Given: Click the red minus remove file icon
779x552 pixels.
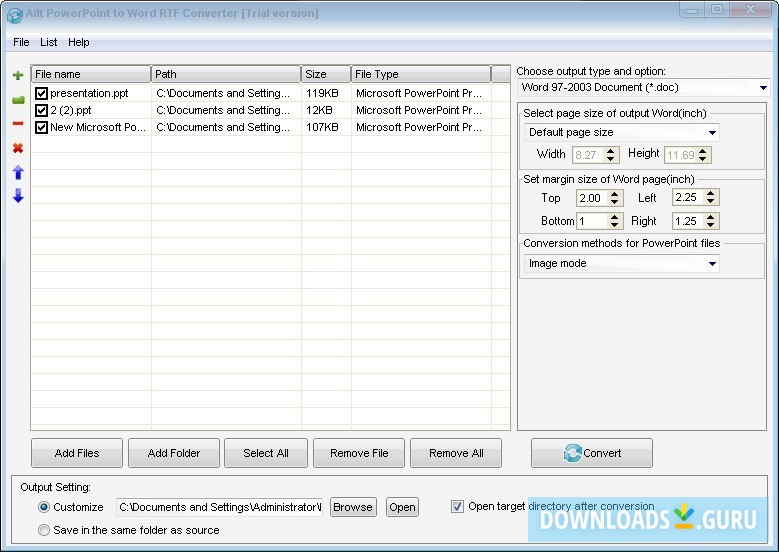Looking at the screenshot, I should [x=18, y=123].
